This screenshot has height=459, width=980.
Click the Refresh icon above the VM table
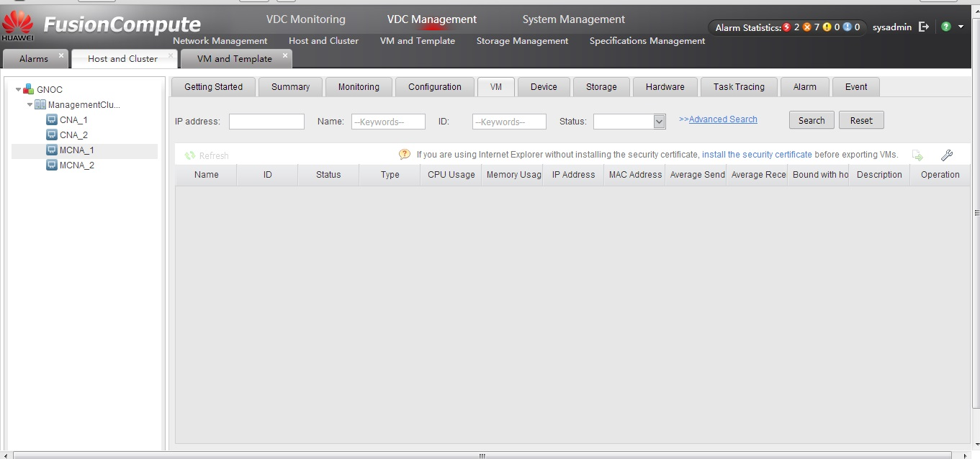click(190, 155)
